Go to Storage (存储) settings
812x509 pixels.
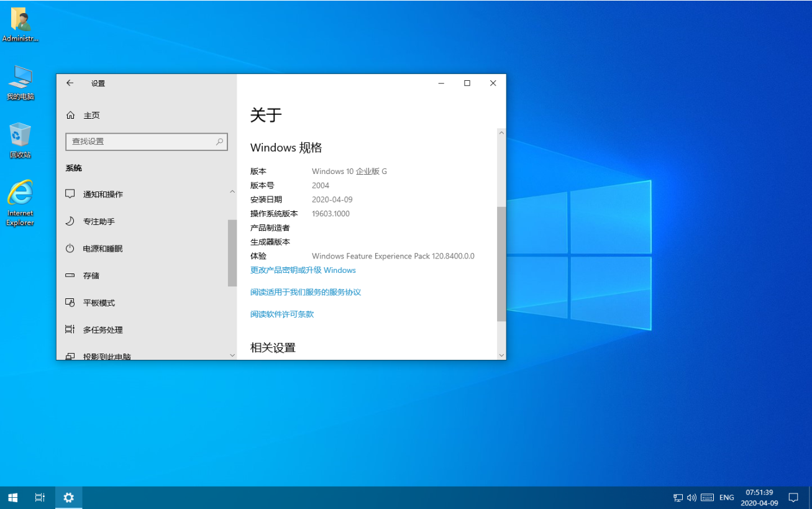[91, 276]
